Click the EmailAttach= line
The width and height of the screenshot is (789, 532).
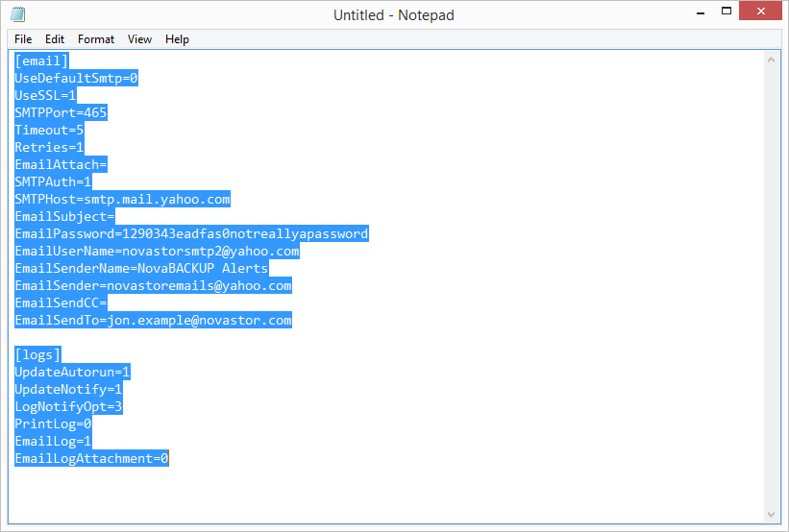click(x=61, y=164)
